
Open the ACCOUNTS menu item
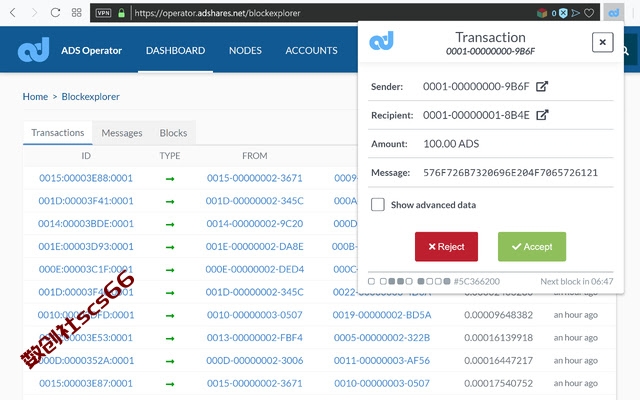click(x=311, y=50)
